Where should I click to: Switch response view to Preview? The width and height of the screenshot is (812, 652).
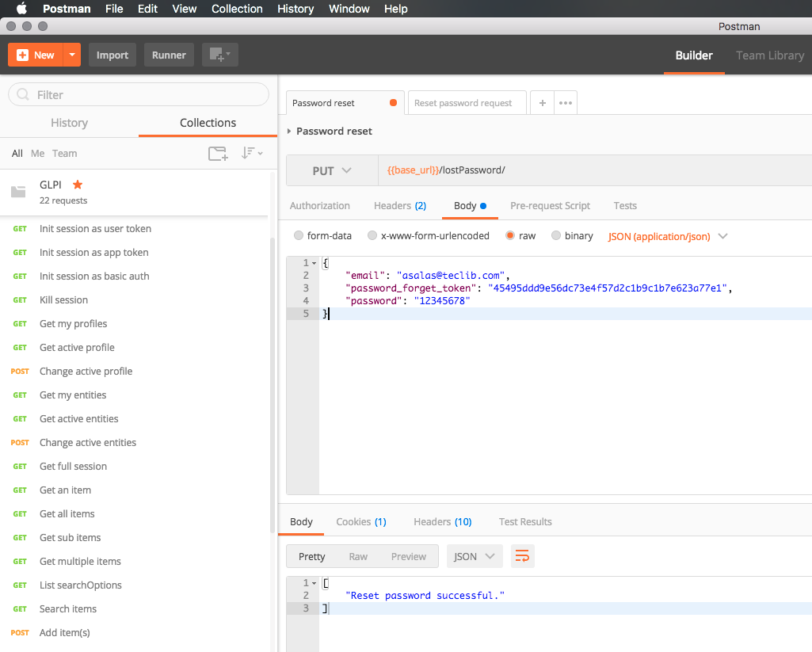pos(409,556)
